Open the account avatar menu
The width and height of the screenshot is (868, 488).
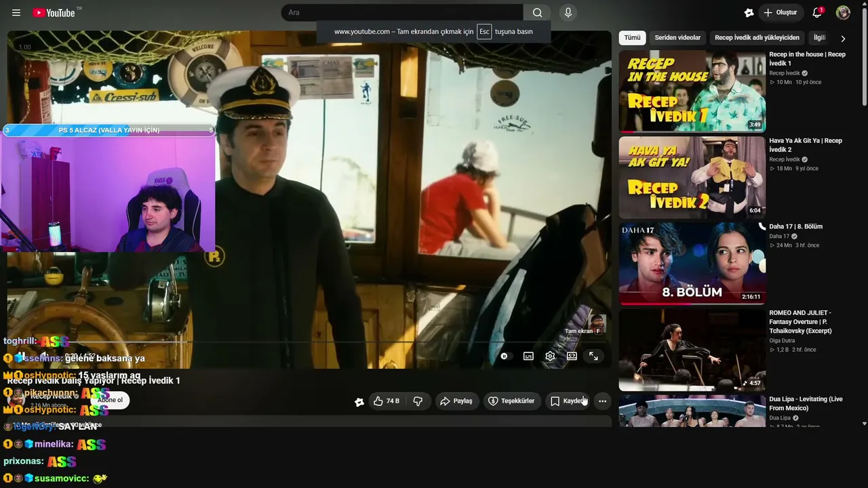pos(843,13)
